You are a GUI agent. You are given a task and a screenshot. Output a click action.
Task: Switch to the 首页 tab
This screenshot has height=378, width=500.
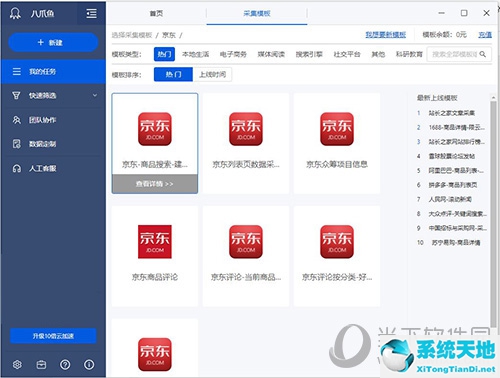click(x=156, y=13)
